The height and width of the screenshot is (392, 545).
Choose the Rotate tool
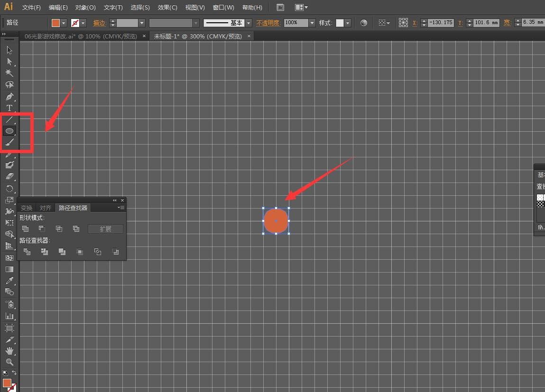coord(9,189)
